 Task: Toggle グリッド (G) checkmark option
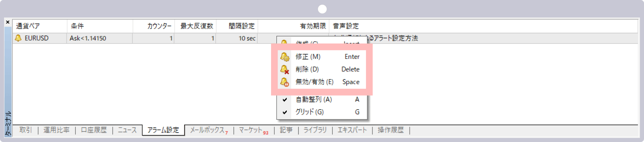click(x=310, y=112)
